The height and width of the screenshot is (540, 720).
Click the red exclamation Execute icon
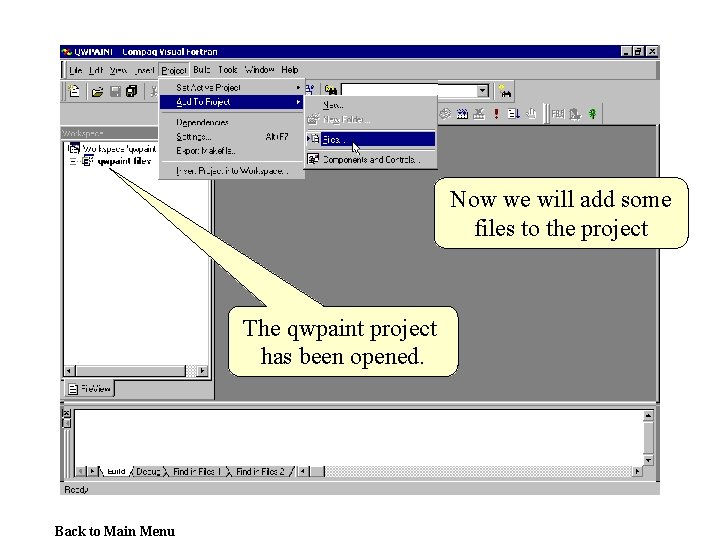click(x=496, y=113)
